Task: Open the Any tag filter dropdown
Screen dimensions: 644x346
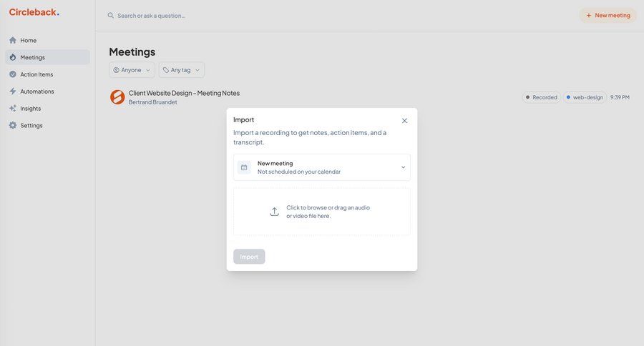Action: pyautogui.click(x=181, y=70)
